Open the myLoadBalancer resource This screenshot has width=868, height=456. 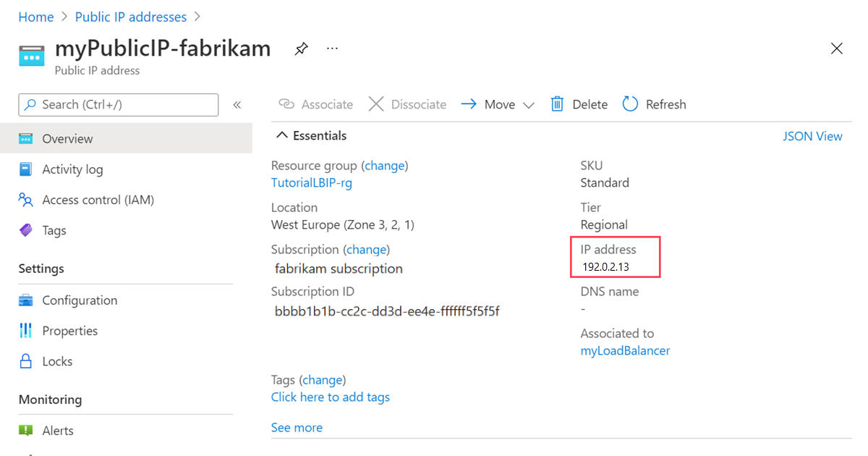click(x=625, y=350)
